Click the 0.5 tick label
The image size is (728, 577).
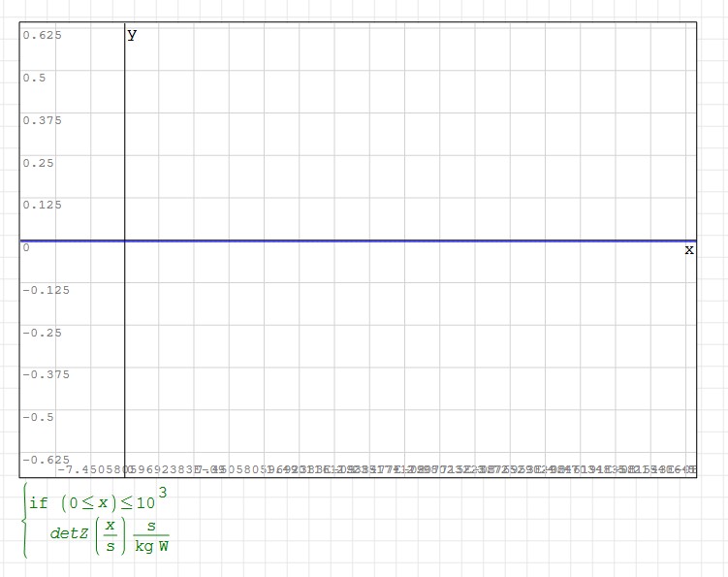point(34,78)
